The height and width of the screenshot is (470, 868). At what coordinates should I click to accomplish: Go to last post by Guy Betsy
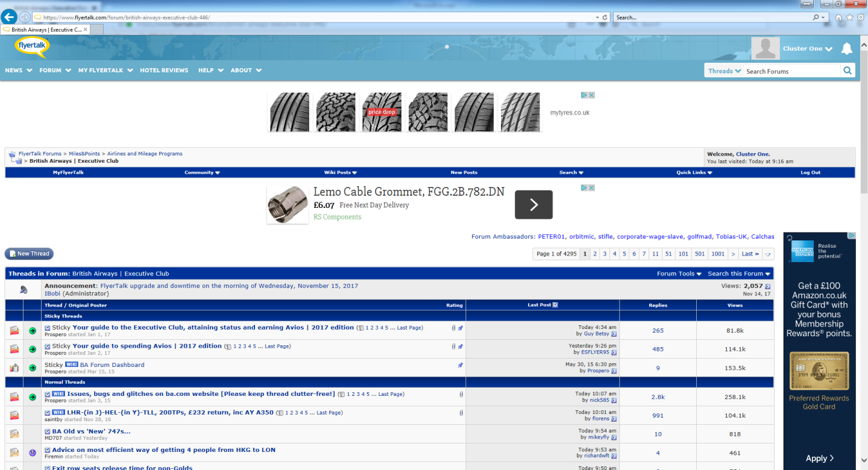614,334
